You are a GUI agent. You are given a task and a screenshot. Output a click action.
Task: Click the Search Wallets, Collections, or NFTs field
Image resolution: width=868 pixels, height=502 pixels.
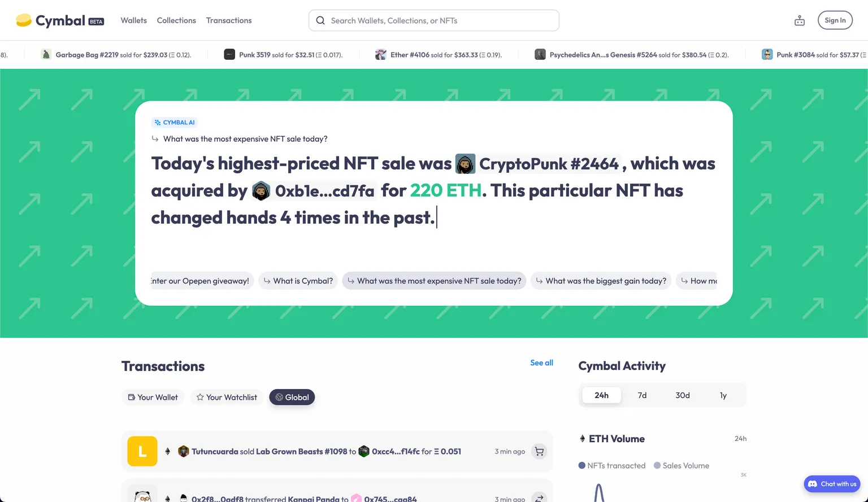point(441,20)
